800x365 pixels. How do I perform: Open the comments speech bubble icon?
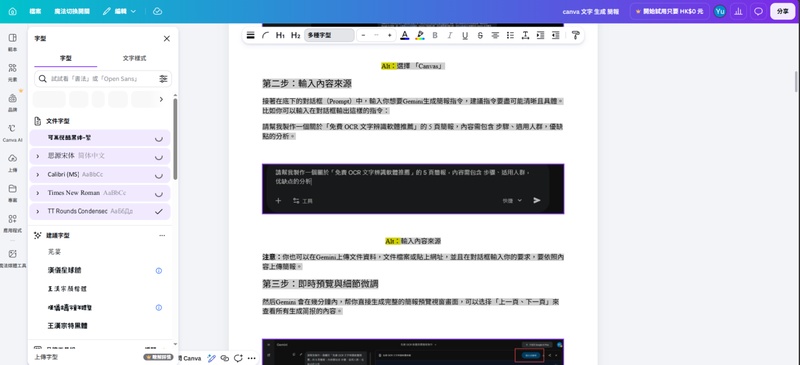click(758, 11)
